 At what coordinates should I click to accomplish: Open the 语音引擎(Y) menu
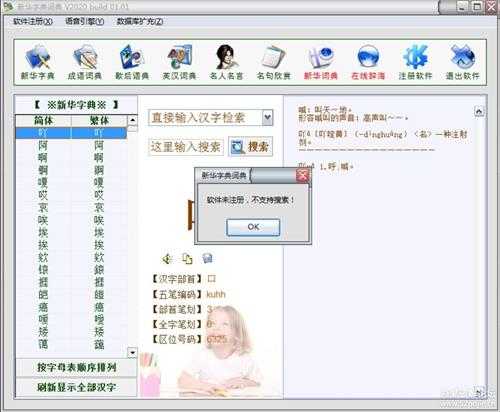84,21
